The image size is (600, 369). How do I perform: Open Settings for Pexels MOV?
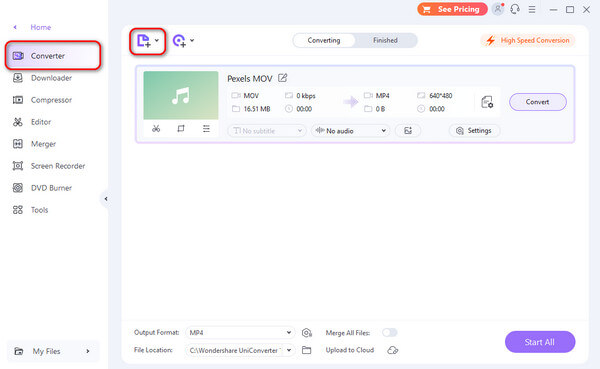click(474, 131)
